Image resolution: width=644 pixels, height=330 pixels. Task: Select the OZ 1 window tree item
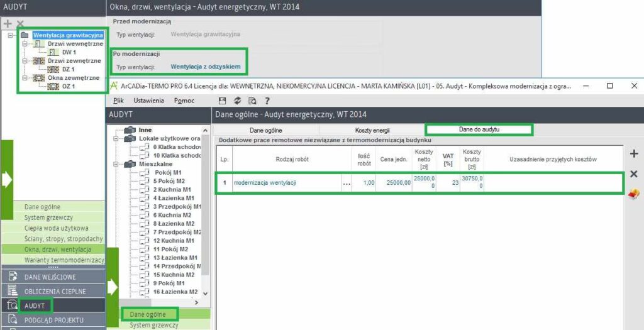[68, 86]
